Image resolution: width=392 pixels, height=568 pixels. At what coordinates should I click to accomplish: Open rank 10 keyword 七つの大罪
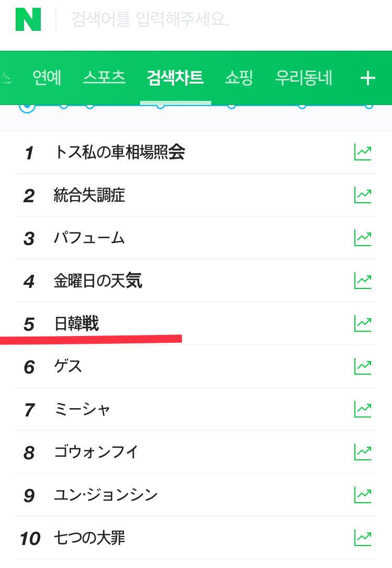[x=89, y=538]
